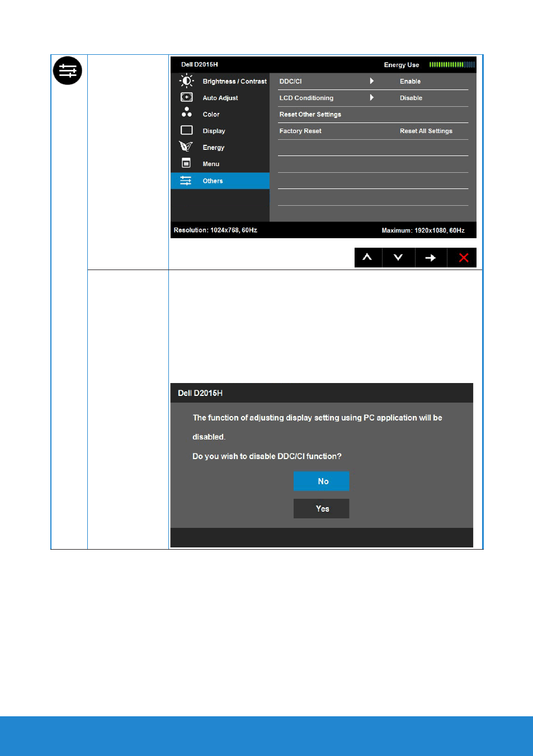Click the Energy leaf icon

pyautogui.click(x=186, y=147)
